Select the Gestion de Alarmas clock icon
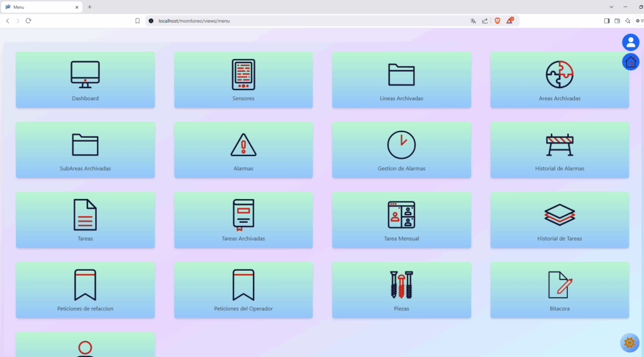 [x=401, y=145]
